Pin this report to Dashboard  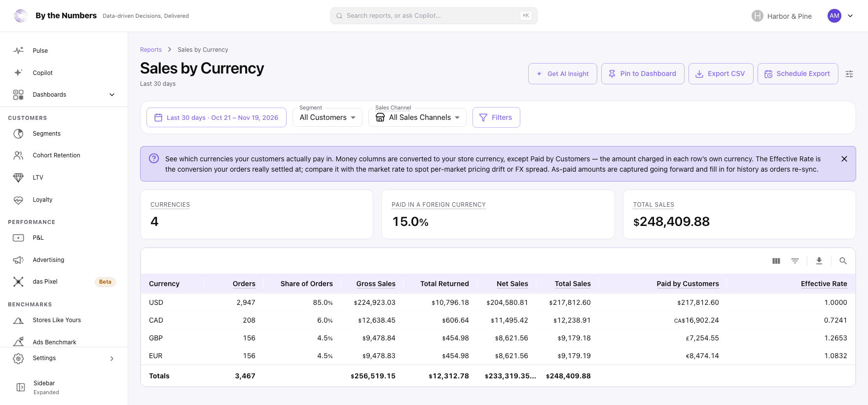pos(643,74)
